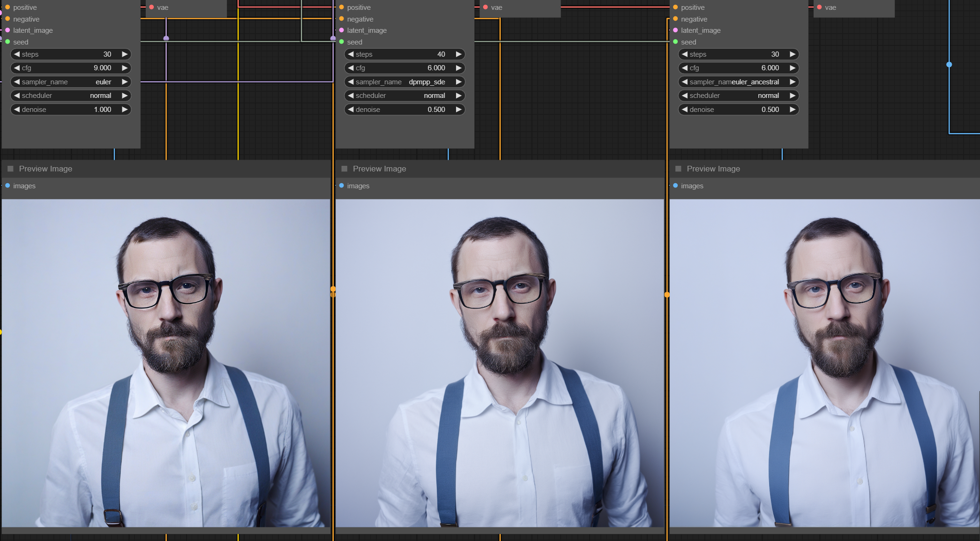Click the positive input dot on rightmost KSampler
Image resolution: width=980 pixels, height=541 pixels.
click(x=675, y=7)
